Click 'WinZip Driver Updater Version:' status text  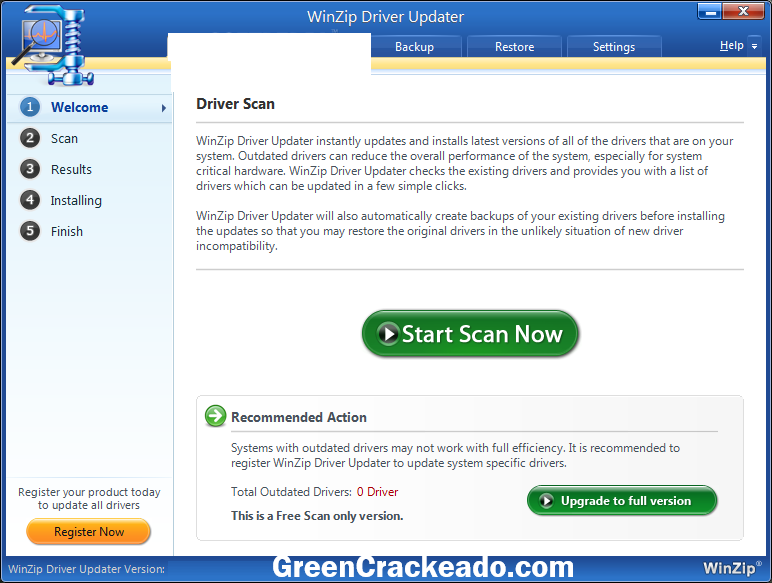pyautogui.click(x=87, y=569)
